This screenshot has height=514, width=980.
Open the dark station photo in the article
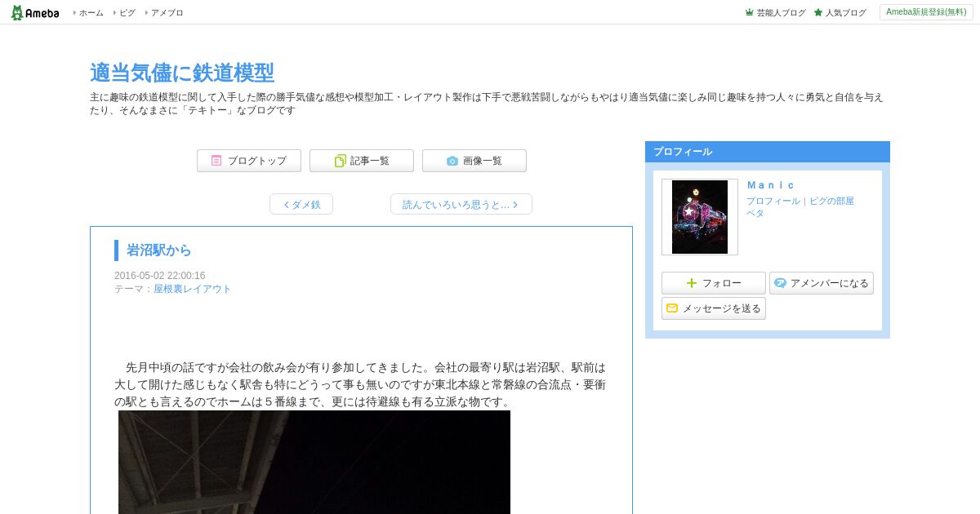point(314,462)
